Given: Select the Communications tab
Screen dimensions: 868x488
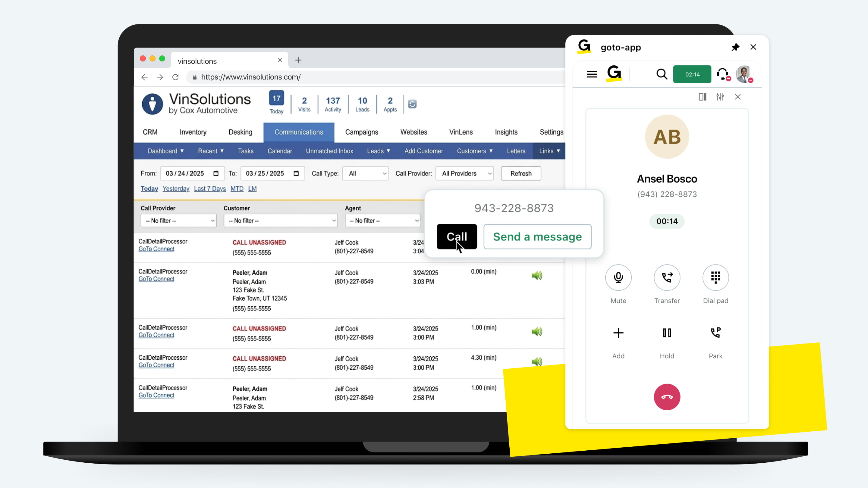Looking at the screenshot, I should coord(299,132).
